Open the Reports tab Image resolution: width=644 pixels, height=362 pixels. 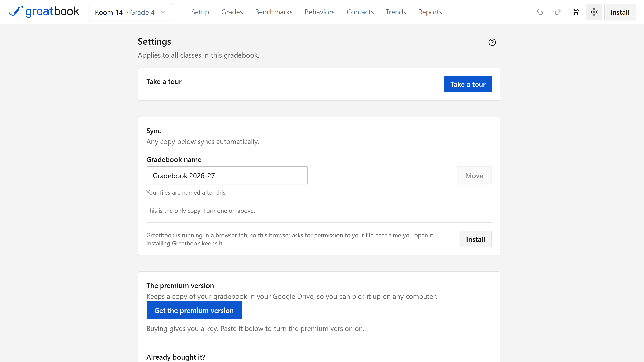(430, 12)
